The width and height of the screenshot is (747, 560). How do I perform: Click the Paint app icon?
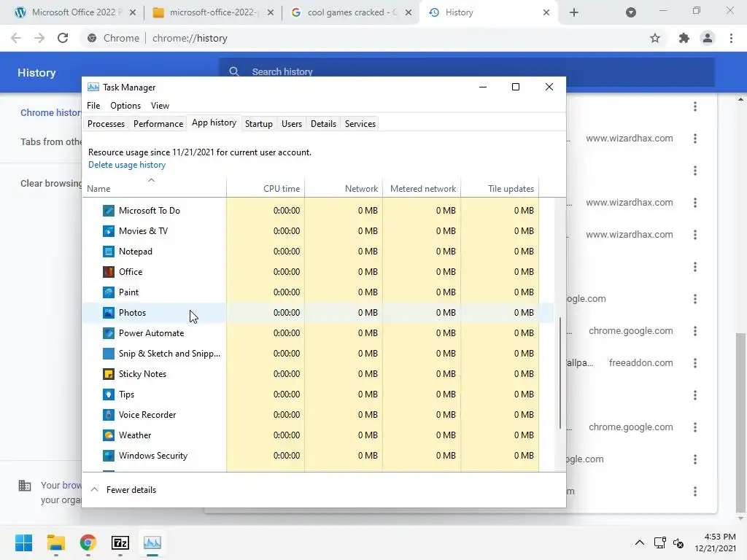[x=109, y=292]
